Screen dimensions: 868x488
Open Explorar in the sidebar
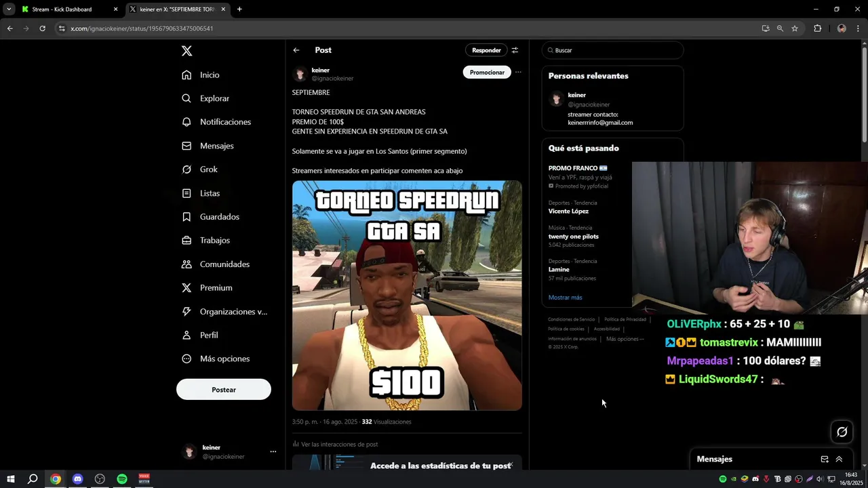tap(205, 98)
